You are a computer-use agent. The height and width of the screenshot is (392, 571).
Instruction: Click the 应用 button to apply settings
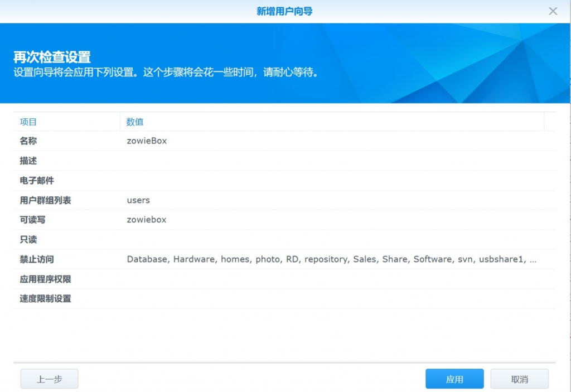coord(454,379)
